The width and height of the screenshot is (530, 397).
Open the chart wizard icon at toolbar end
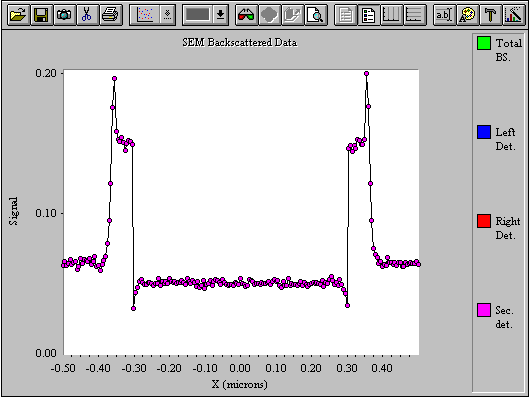514,15
